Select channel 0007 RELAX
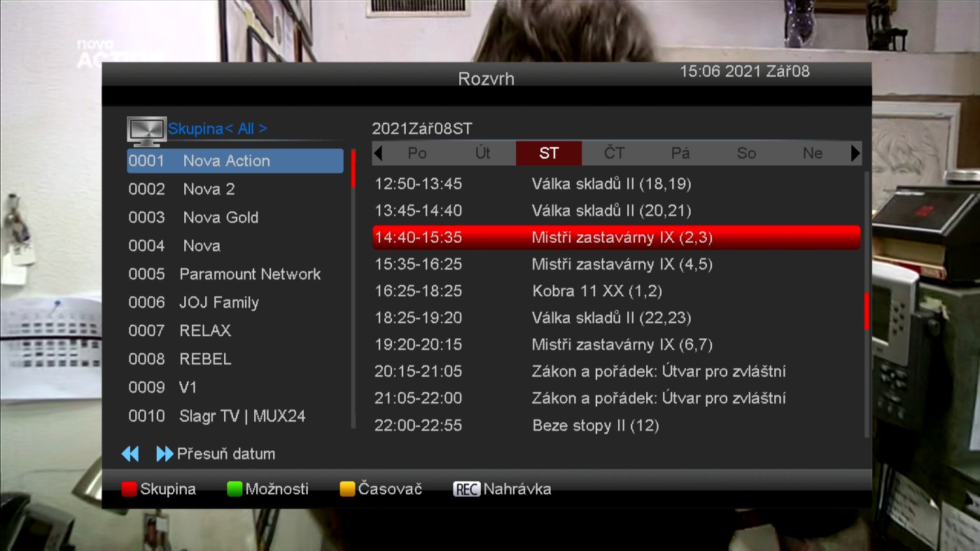Screen dimensions: 980x551 [235, 331]
